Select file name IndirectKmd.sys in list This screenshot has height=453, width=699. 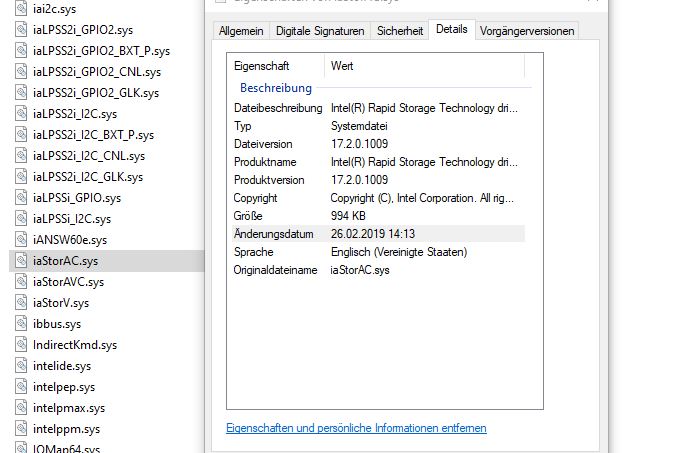(75, 345)
